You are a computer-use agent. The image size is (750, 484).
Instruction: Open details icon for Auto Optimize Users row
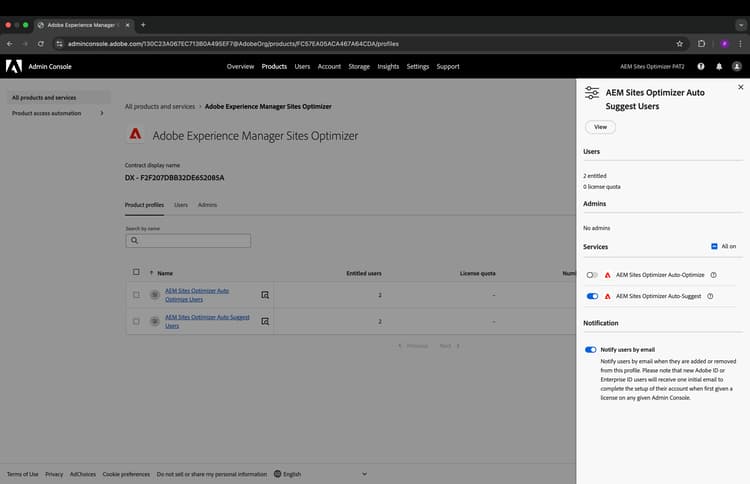click(x=265, y=295)
